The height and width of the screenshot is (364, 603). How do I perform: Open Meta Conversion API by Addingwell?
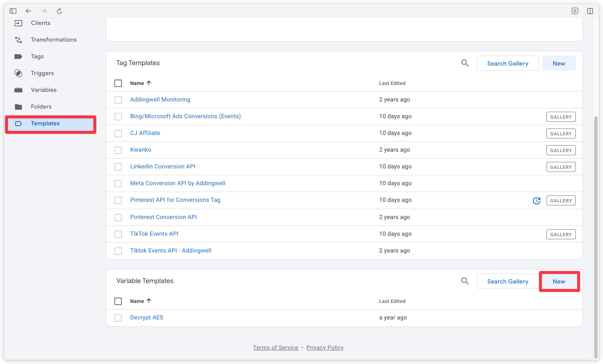[177, 183]
